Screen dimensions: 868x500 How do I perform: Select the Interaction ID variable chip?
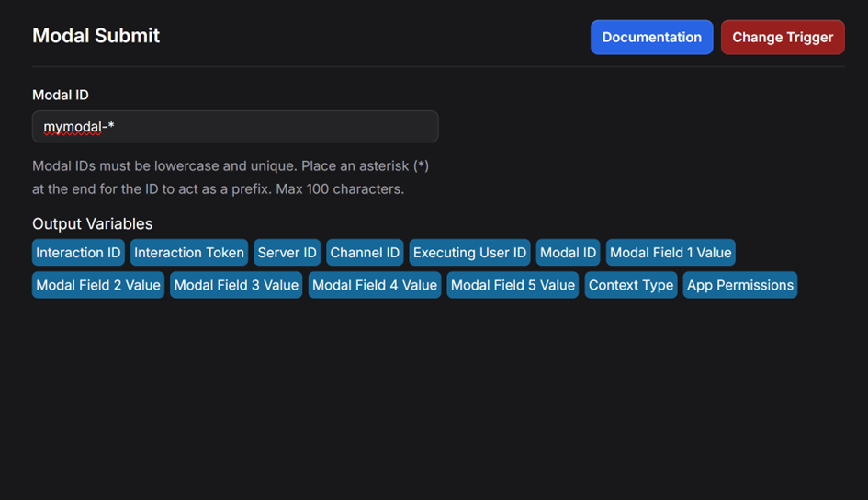[x=78, y=253]
